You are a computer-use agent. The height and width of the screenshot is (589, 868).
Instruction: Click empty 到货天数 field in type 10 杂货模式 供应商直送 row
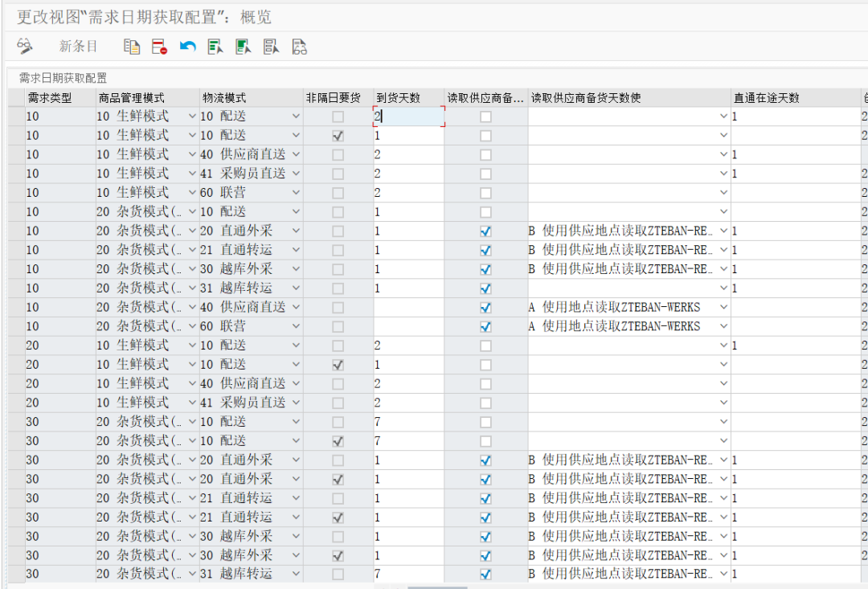(x=408, y=307)
